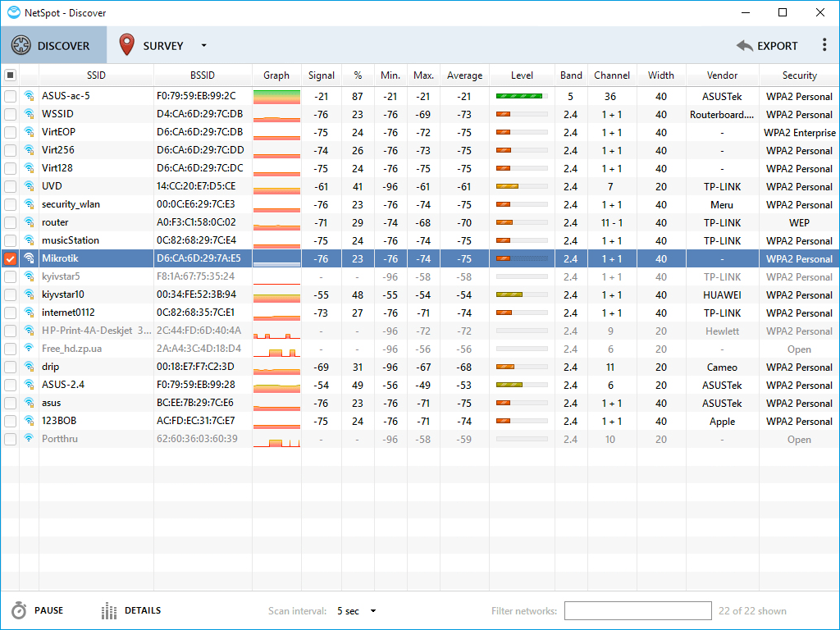Click the HUAWEI vendor cell
Image resolution: width=840 pixels, height=630 pixels.
click(722, 295)
